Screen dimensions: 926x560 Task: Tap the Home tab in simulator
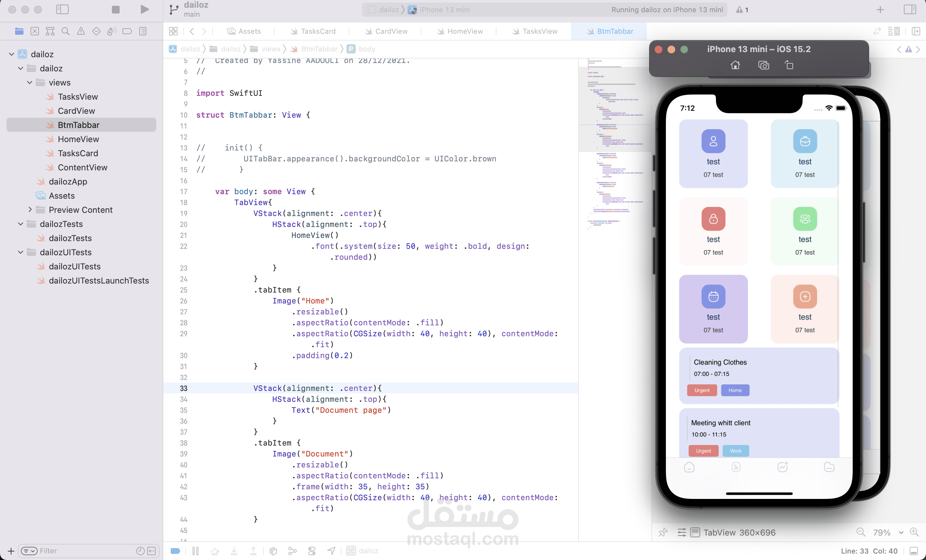(x=689, y=467)
